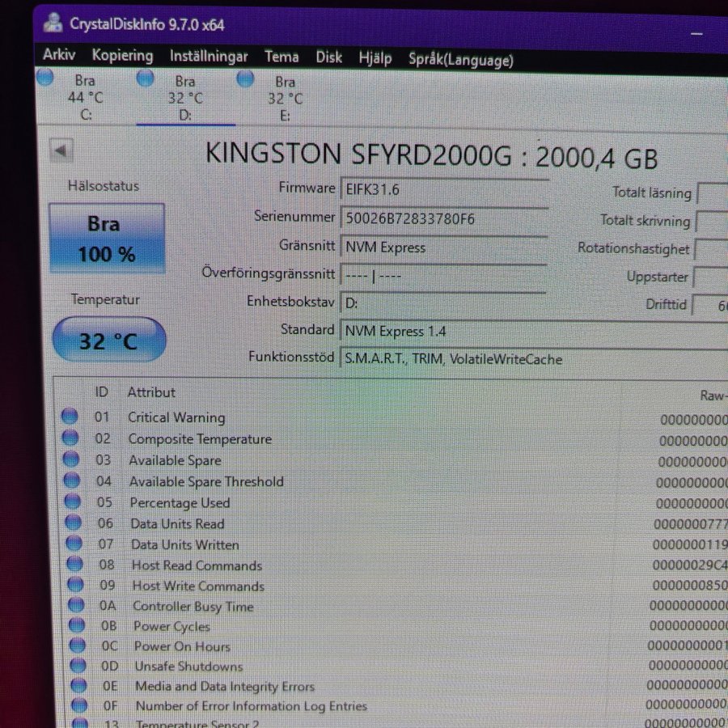Click the status orb beside Percentage Used
Screen dimensions: 728x728
click(73, 501)
